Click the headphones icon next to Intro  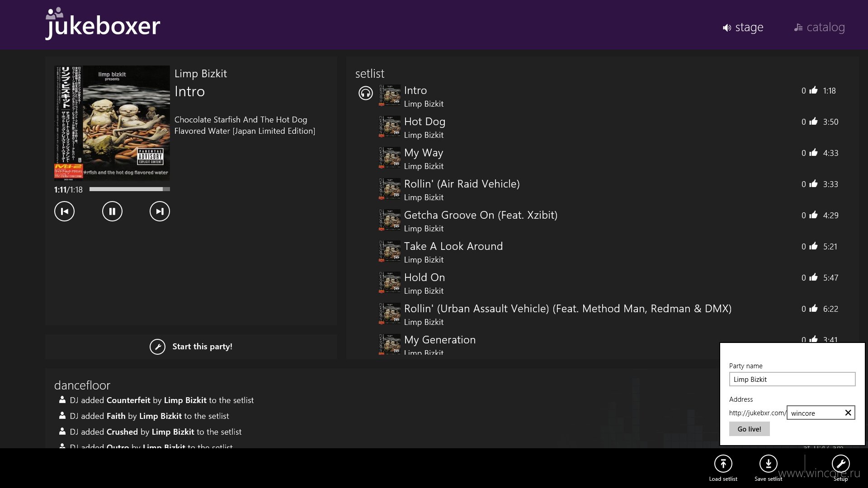pos(365,93)
